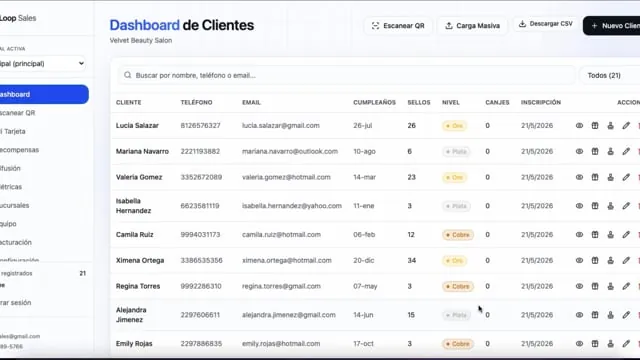Focus the search by name, phone or email field
The image size is (640, 360).
pos(347,76)
